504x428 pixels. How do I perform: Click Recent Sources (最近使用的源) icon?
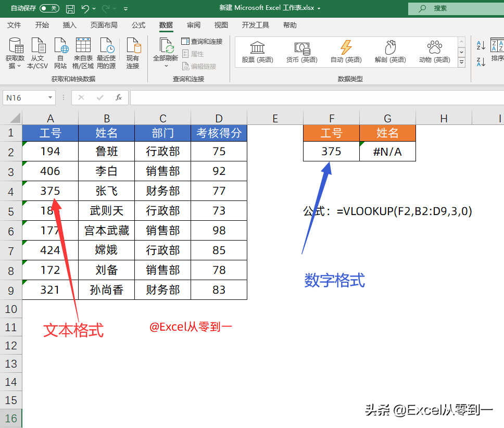pyautogui.click(x=106, y=53)
